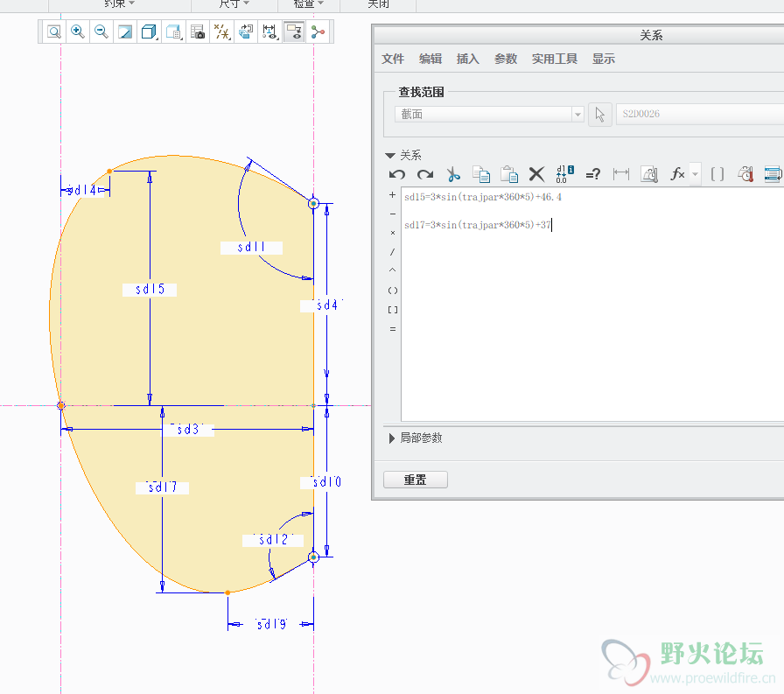Paste text into relations editor
Image resolution: width=784 pixels, height=694 pixels.
click(509, 174)
